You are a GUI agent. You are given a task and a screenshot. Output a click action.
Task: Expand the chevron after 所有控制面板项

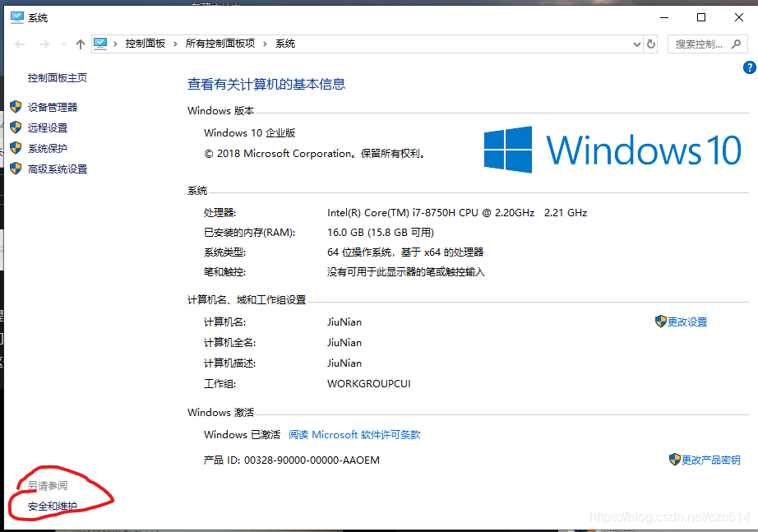click(265, 44)
